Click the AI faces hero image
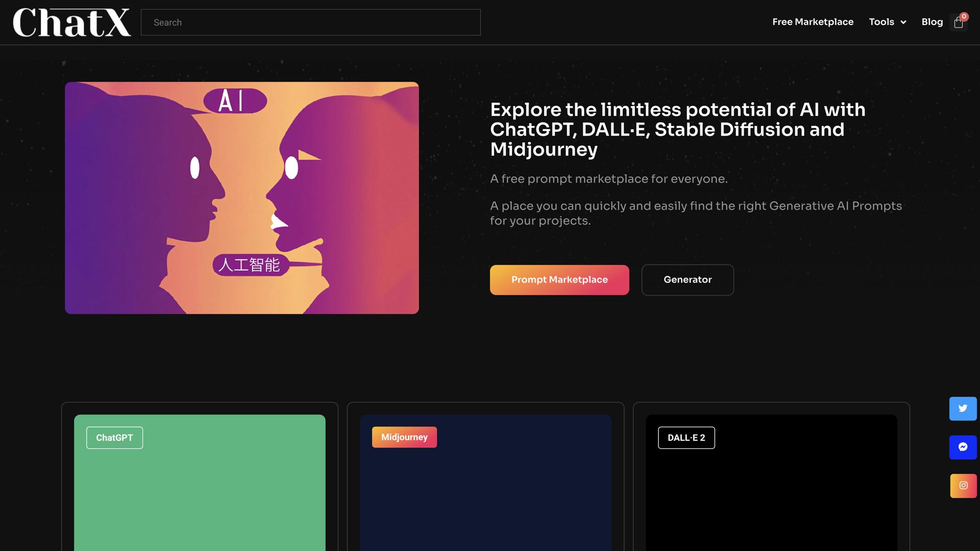Screen dimensions: 980x551 (241, 198)
